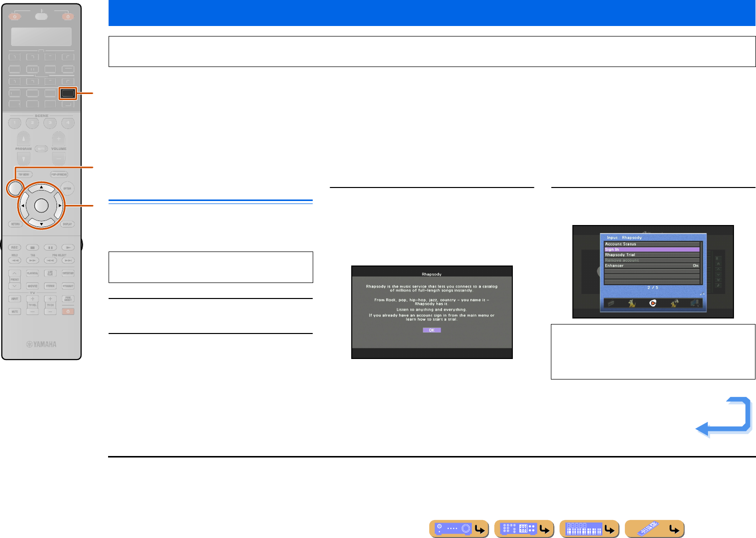Image resolution: width=756 pixels, height=538 pixels.
Task: Select the LIVE CLUB sound program button
Action: 50,273
